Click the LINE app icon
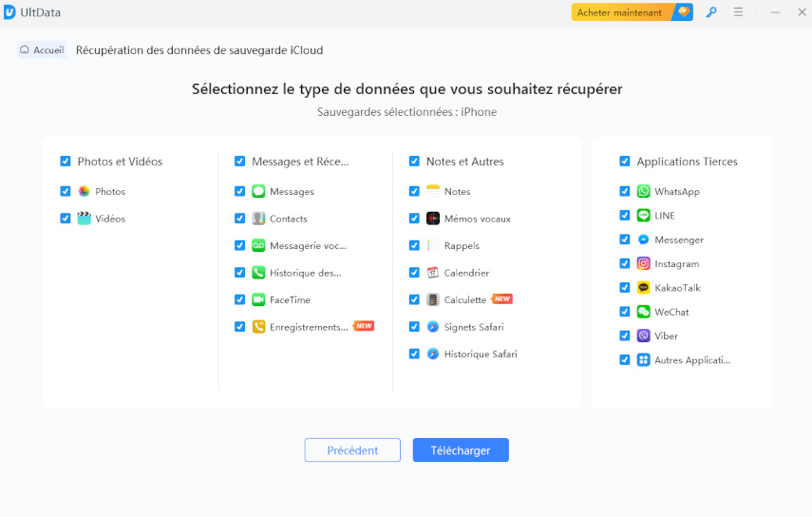 (x=643, y=215)
